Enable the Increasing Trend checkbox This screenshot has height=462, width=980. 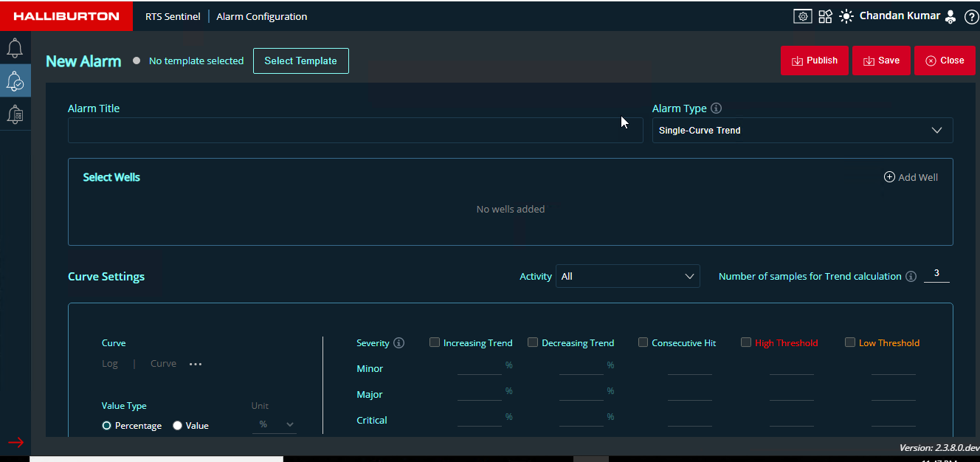point(435,342)
